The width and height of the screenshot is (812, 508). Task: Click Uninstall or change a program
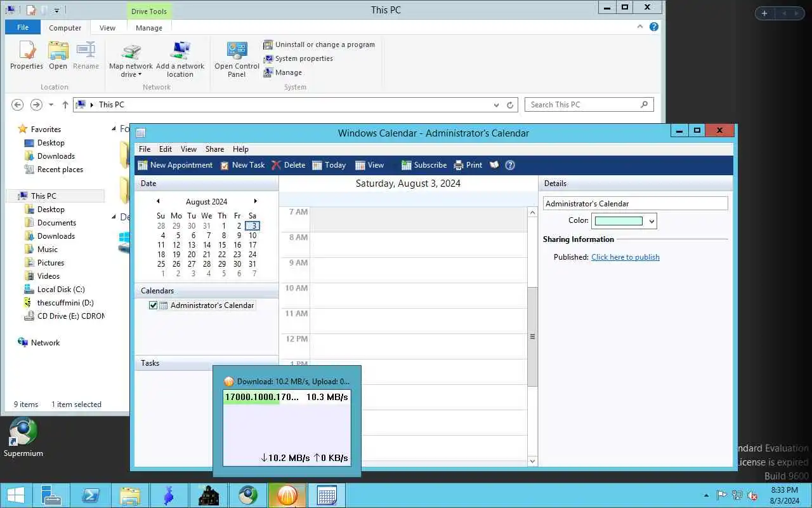click(319, 44)
